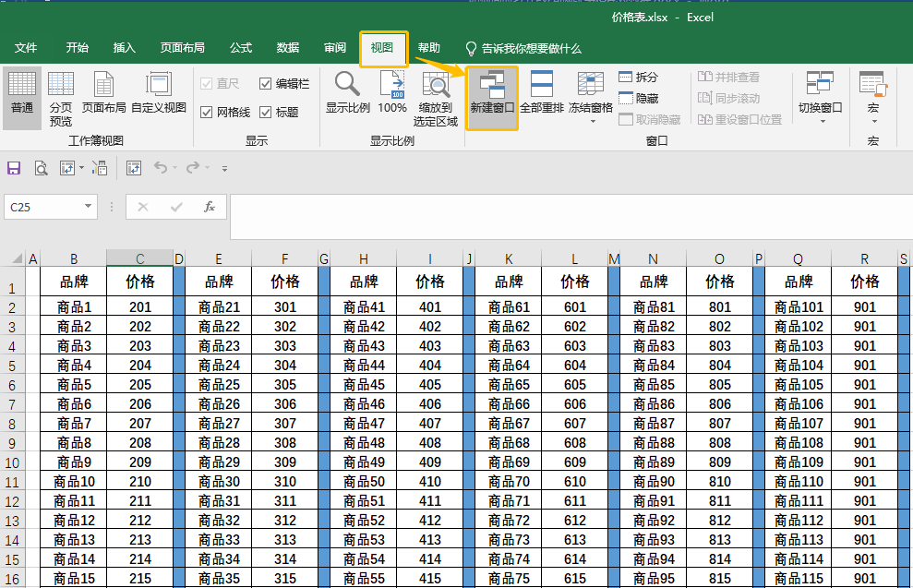
Task: Open Freeze Panes (冻结窗格) menu
Action: click(591, 96)
